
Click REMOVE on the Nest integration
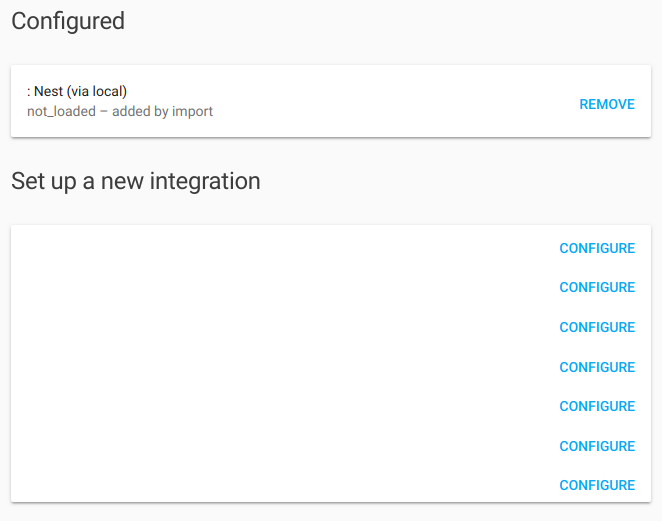tap(606, 104)
